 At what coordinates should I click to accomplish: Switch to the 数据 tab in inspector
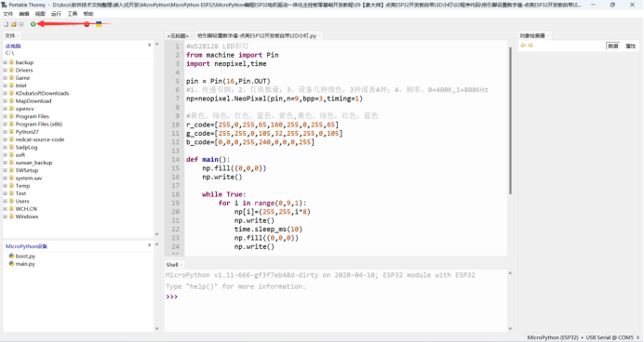(613, 46)
